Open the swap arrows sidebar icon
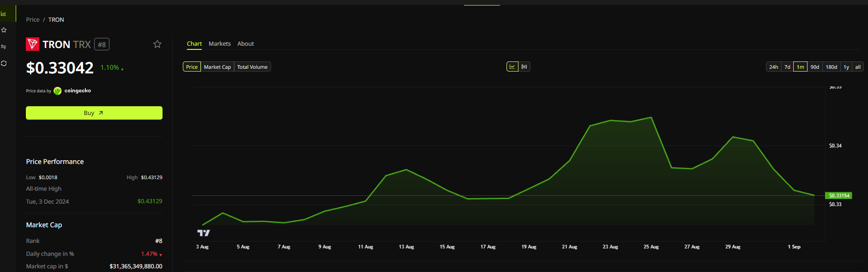 coord(4,47)
